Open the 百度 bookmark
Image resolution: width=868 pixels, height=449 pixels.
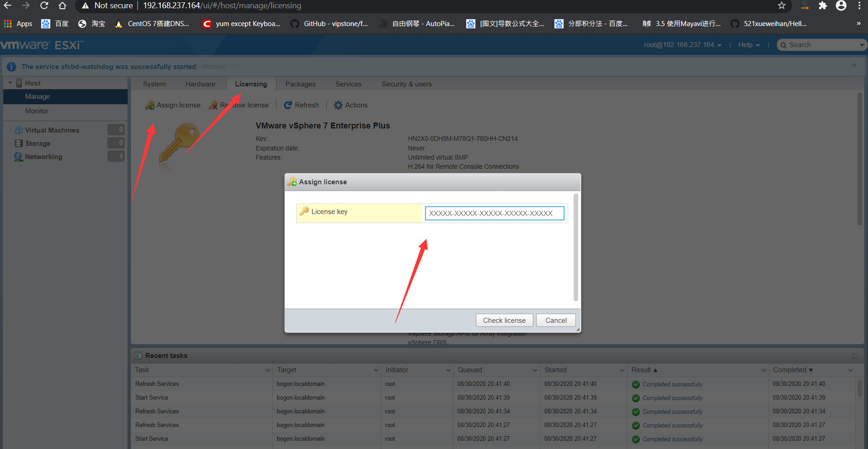click(55, 24)
